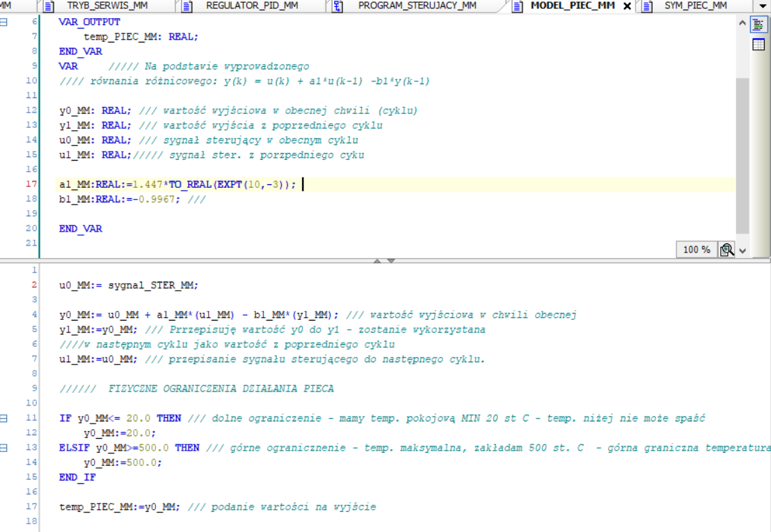Viewport: 771px width, 532px height.
Task: Click the y1_MM: REAL; declaration
Action: click(x=95, y=125)
